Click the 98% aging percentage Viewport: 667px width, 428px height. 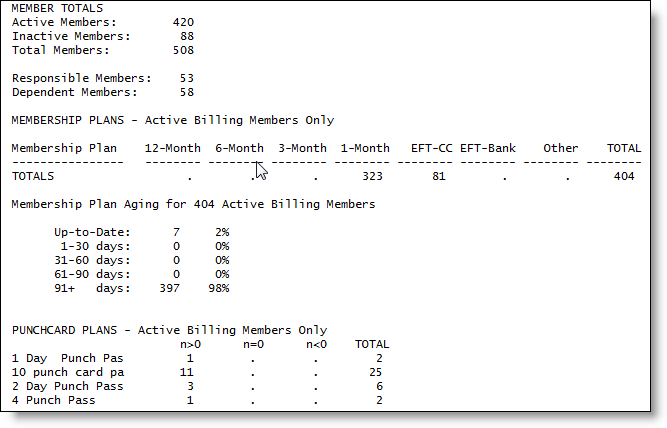218,288
